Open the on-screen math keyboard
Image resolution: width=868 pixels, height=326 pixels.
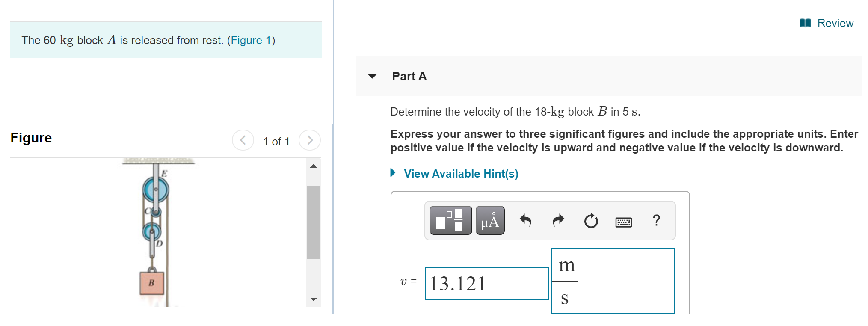624,220
